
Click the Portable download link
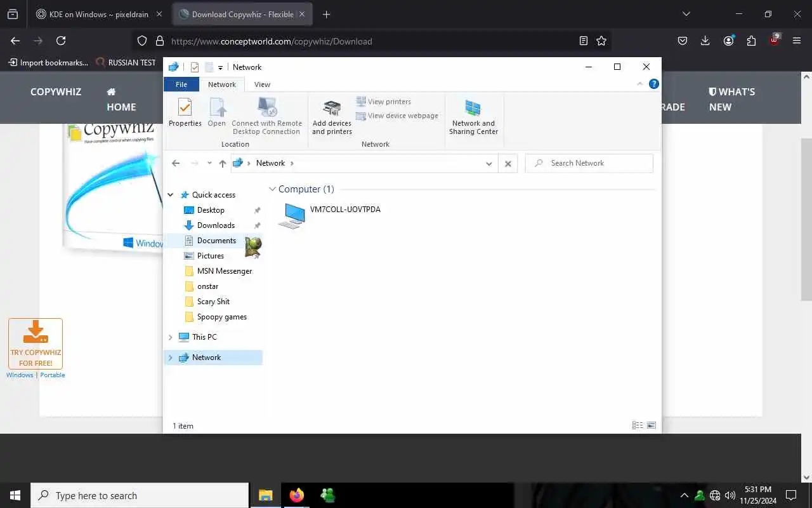(53, 375)
